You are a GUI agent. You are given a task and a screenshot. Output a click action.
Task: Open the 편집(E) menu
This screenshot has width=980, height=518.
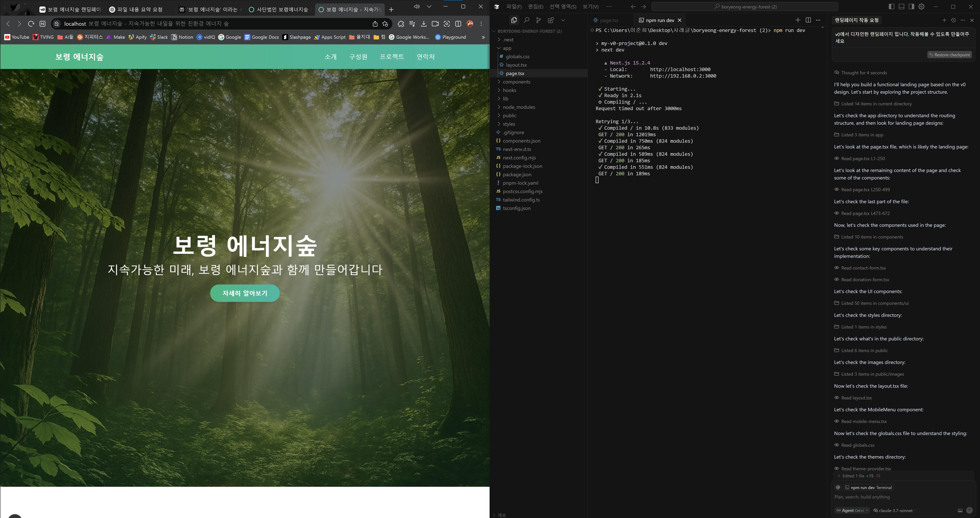coord(535,7)
